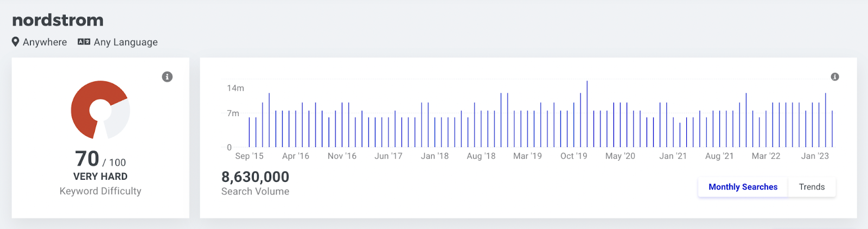The height and width of the screenshot is (229, 868).
Task: Click the Keyword Difficulty caption
Action: tap(100, 191)
